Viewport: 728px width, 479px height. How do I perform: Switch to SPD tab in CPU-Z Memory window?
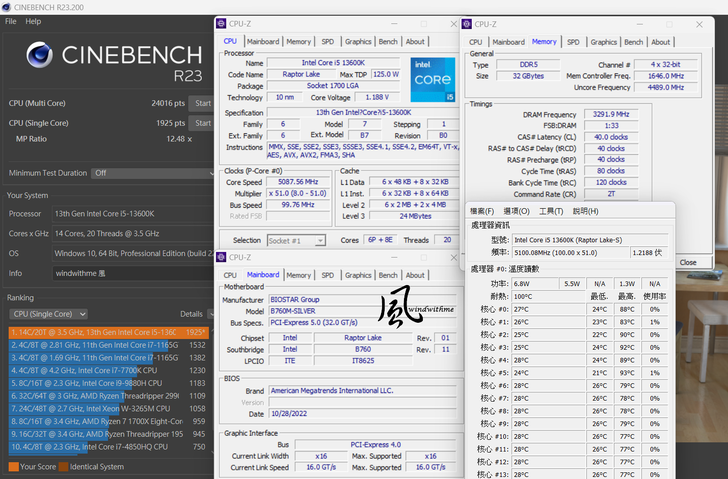[x=573, y=42]
